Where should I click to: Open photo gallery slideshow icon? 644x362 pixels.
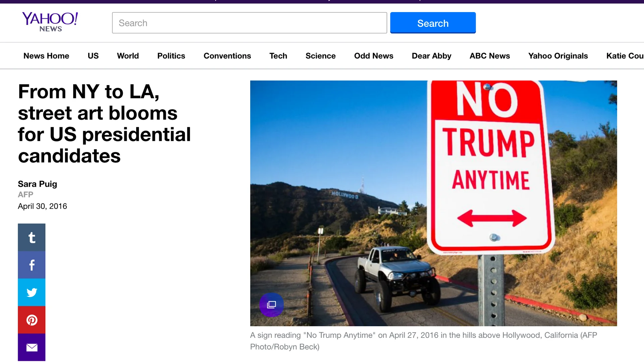coord(271,305)
